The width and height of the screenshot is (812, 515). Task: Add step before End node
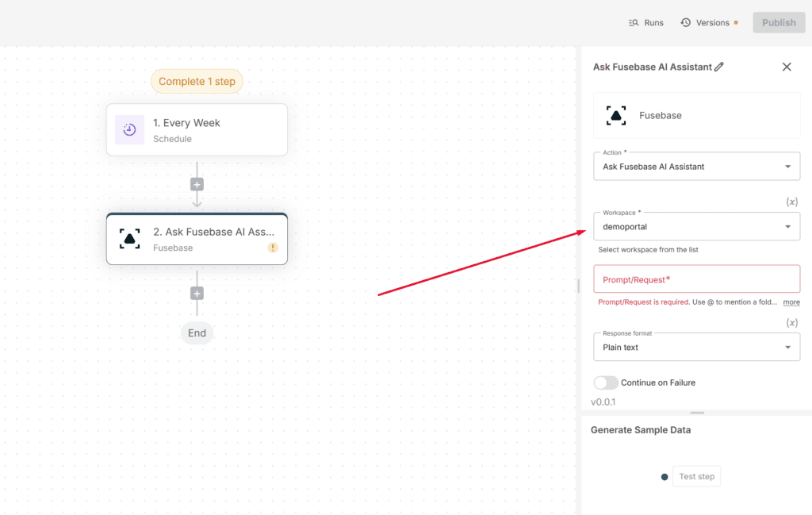pyautogui.click(x=197, y=294)
